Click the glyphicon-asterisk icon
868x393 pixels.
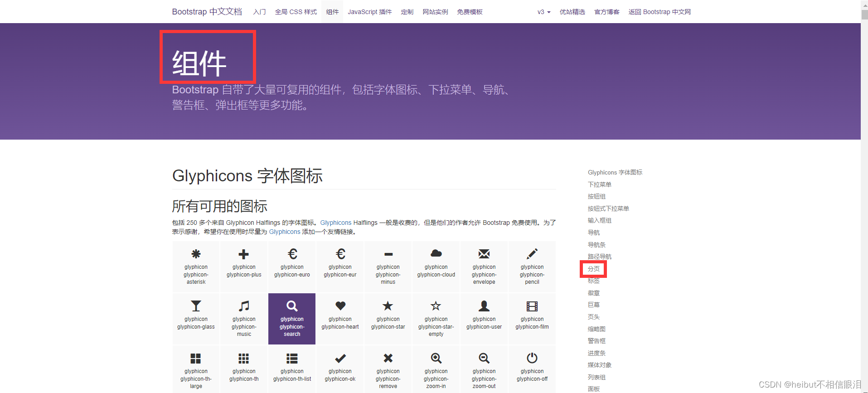click(196, 254)
